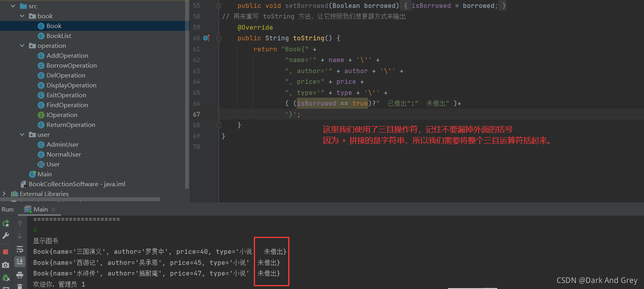Viewport: 644px width, 289px height.
Task: Click the Main run tab window icon
Action: [28, 210]
